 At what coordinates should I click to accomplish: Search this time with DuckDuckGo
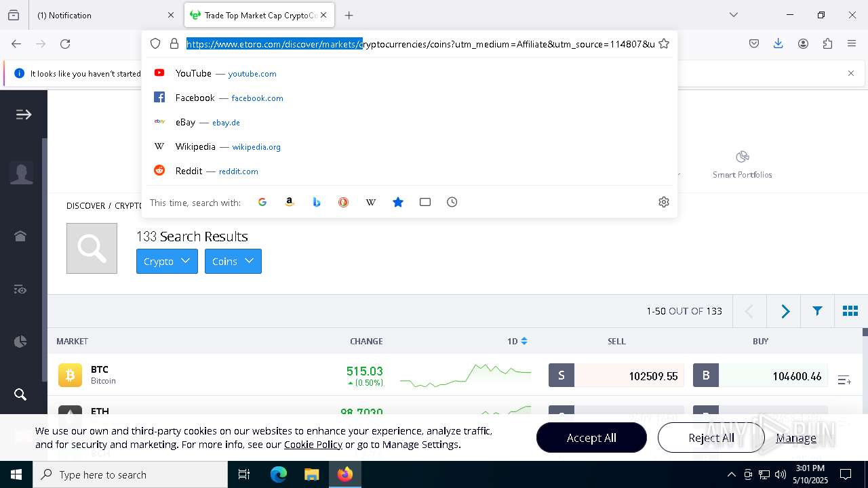click(x=344, y=202)
